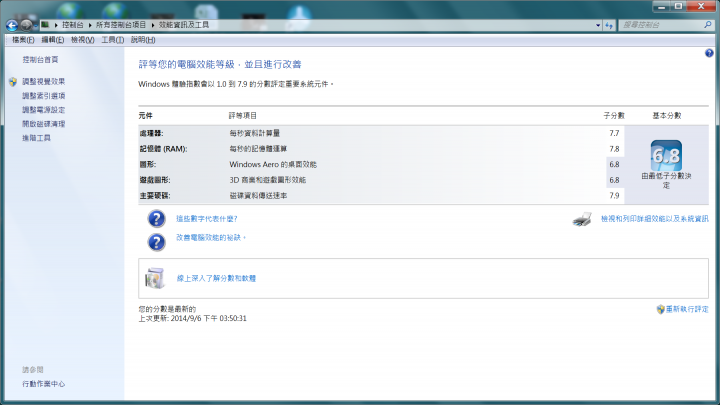Open 調整索引選項 link
The height and width of the screenshot is (405, 720).
click(44, 96)
